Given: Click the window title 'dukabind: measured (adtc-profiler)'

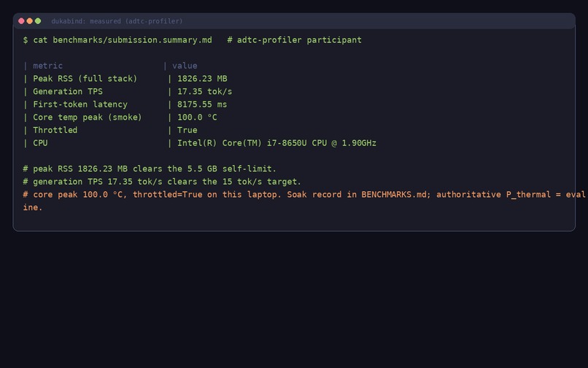Looking at the screenshot, I should coord(117,21).
